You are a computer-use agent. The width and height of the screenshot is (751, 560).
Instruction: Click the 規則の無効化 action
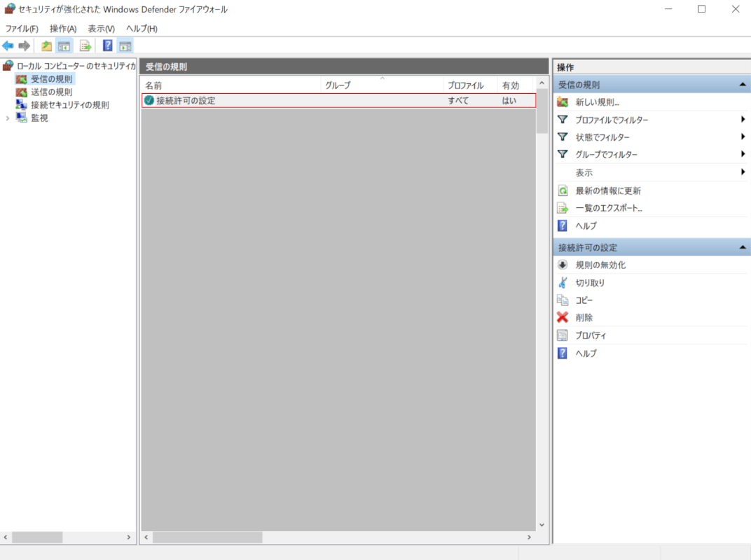point(600,265)
